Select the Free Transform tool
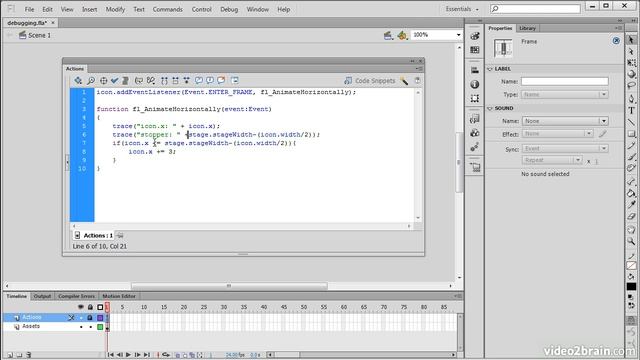The image size is (640, 360). pos(631,63)
